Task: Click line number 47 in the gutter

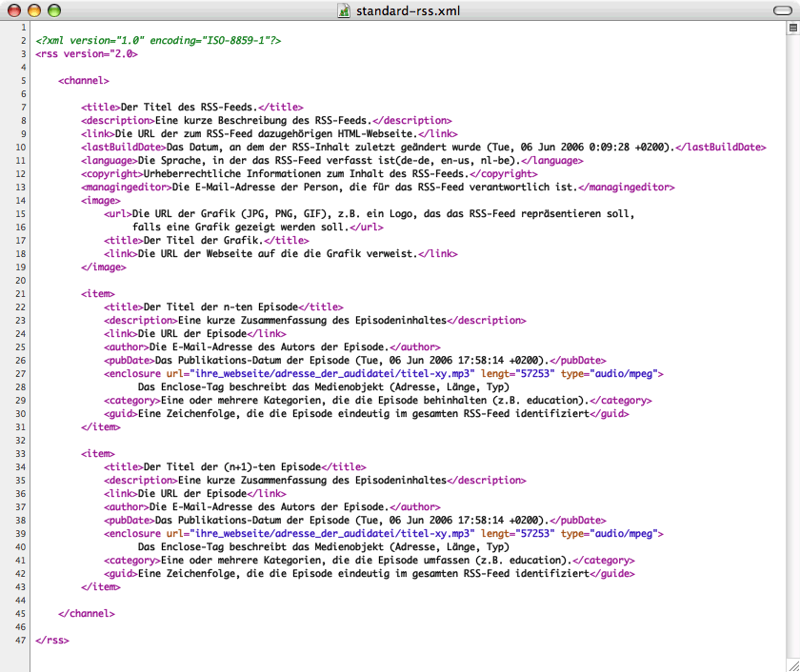Action: [x=20, y=641]
